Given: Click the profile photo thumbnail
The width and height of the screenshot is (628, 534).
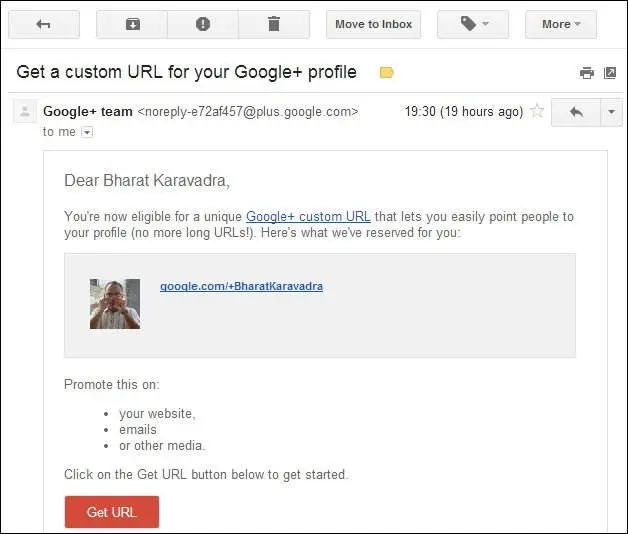Looking at the screenshot, I should [x=115, y=304].
